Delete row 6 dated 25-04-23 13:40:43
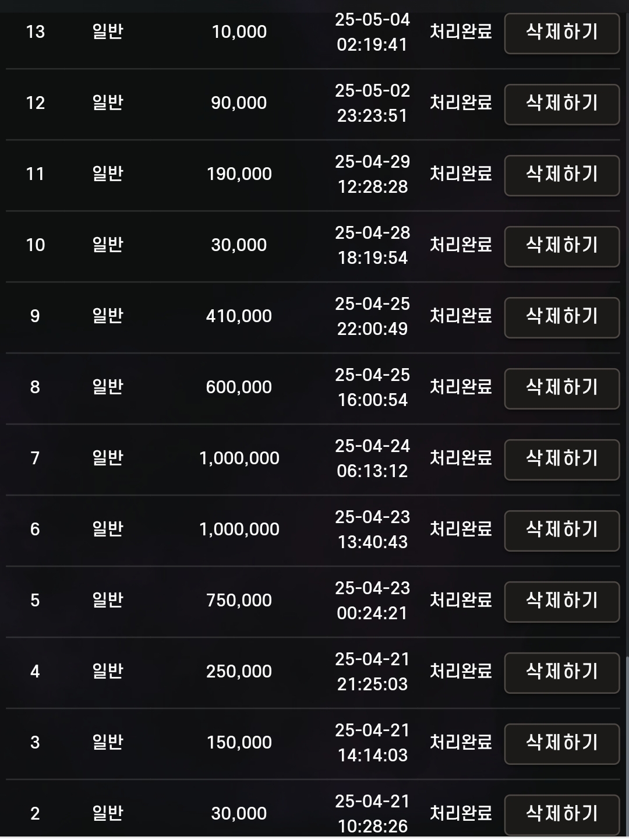Viewport: 629px width, 840px height. point(561,531)
